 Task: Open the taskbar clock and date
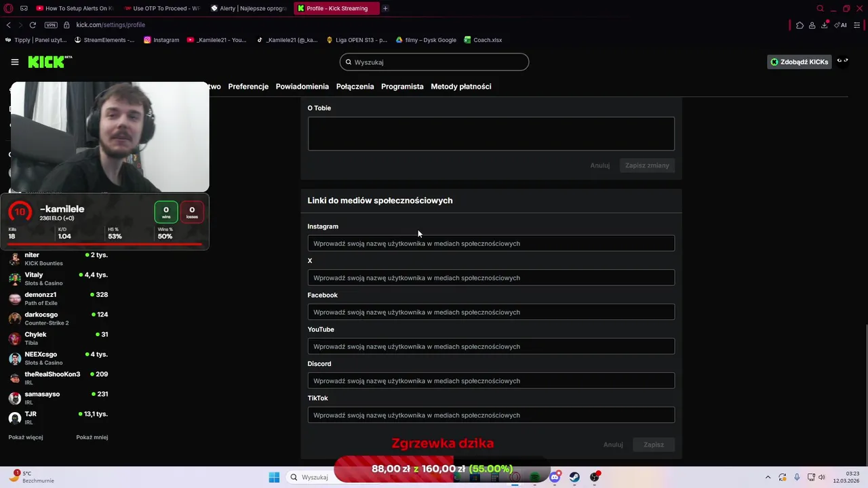tap(846, 477)
